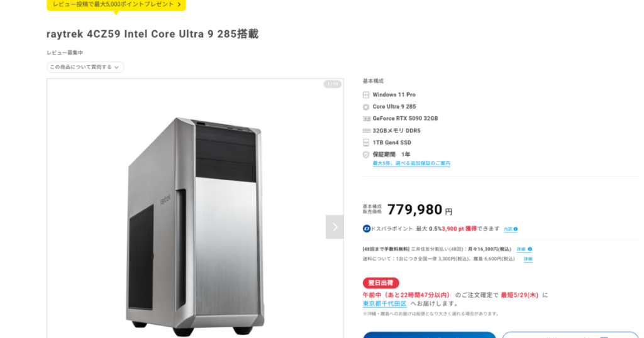Viewport: 644px width, 338px height.
Task: Open the 内訳 points breakdown link
Action: (x=508, y=229)
